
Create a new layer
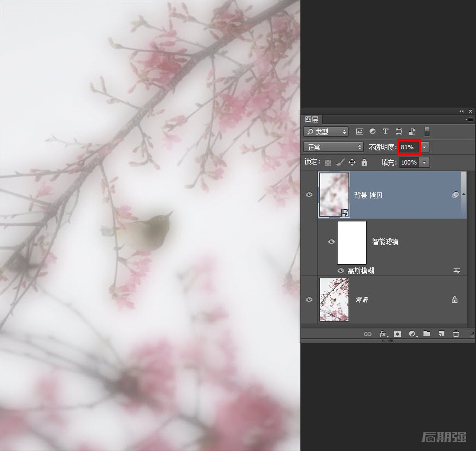pyautogui.click(x=442, y=334)
